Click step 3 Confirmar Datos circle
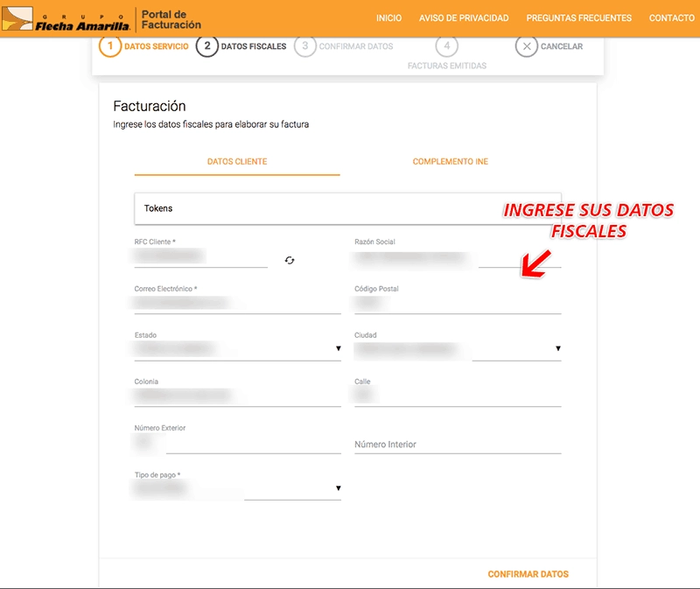 [304, 46]
